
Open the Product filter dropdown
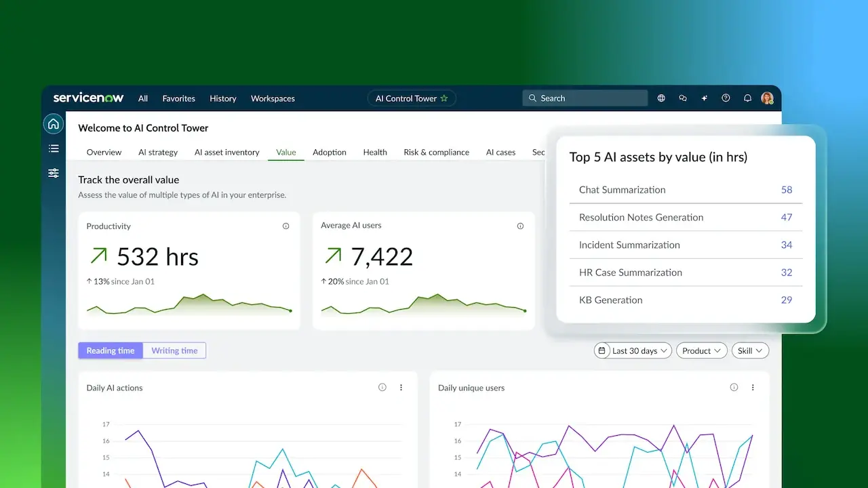click(701, 350)
